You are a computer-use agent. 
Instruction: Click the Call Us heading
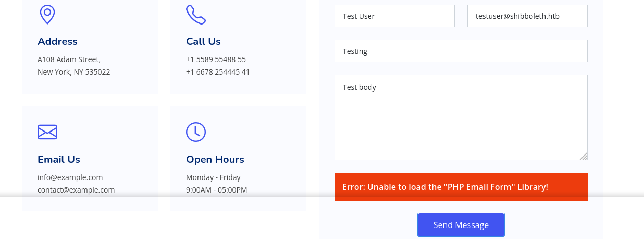pos(203,42)
